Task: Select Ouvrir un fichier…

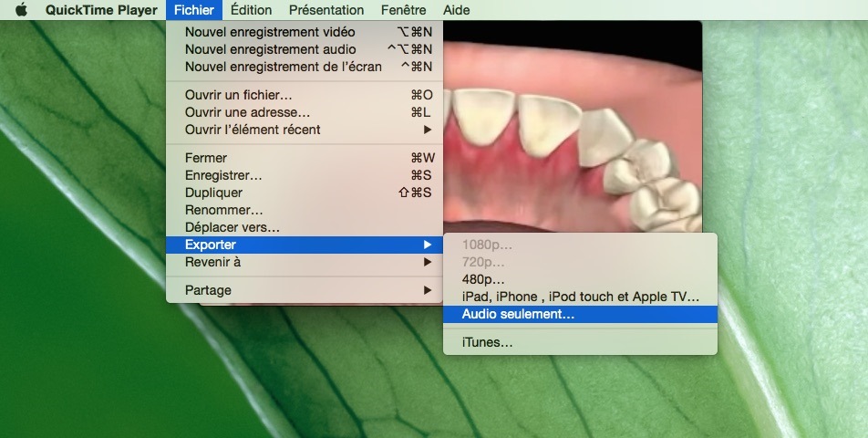Action: point(305,95)
